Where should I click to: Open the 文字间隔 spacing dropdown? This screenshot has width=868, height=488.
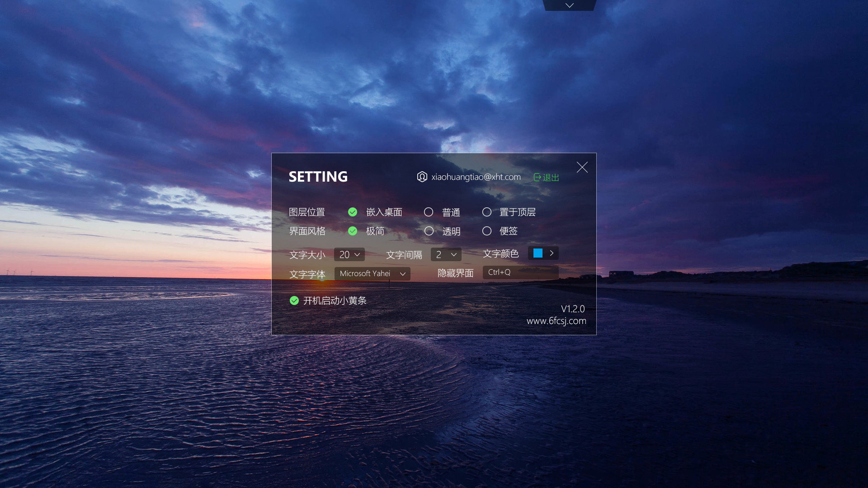pyautogui.click(x=446, y=254)
